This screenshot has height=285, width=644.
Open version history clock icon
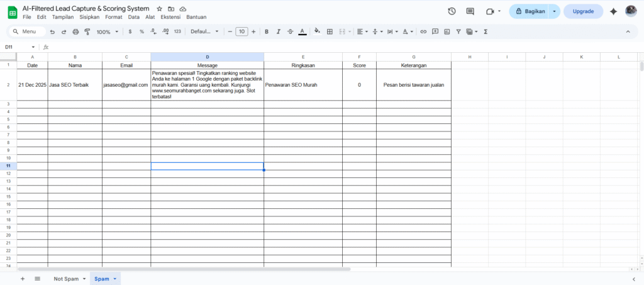(452, 11)
